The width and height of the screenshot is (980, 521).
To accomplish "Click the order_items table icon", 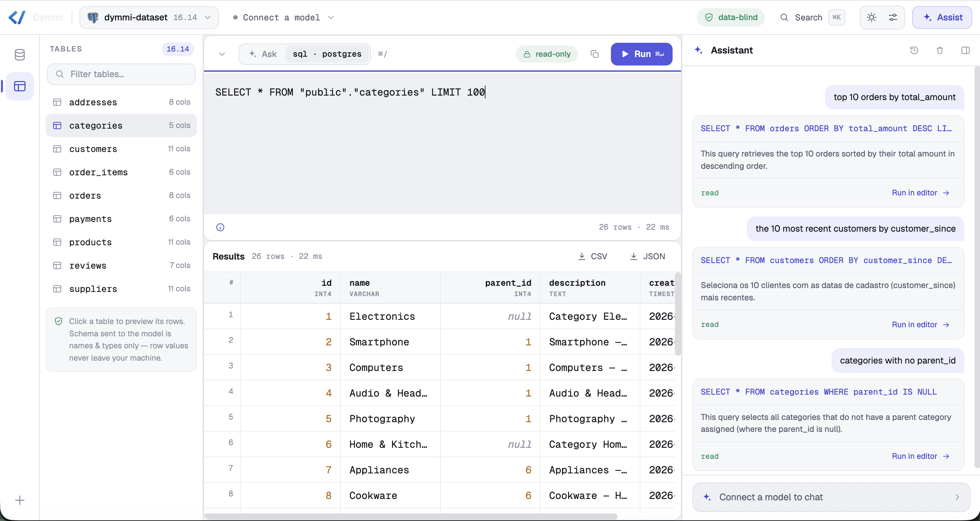I will [57, 172].
